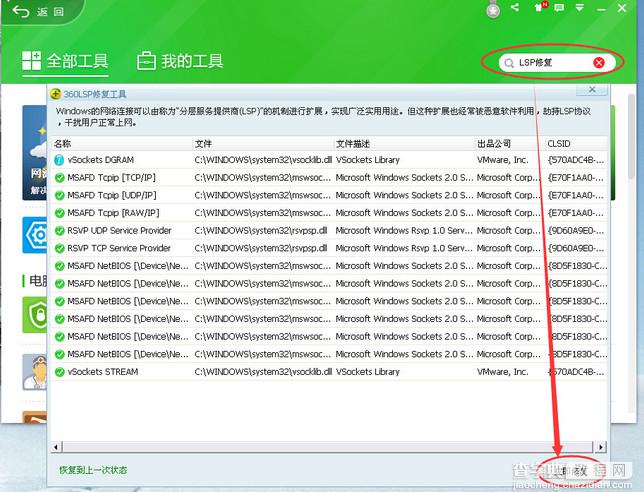Viewport: 644px width, 492px height.
Task: Expand the main menu triangle icon
Action: coord(580,7)
